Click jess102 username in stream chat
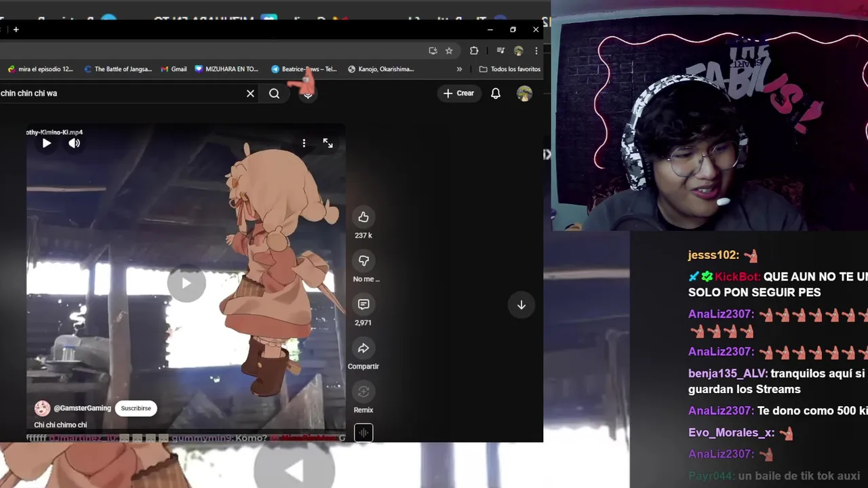This screenshot has width=868, height=488. 713,255
